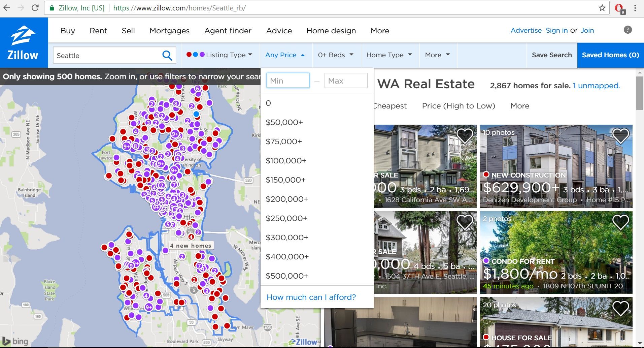Open the Home design menu
Screen dimensions: 644x348
tap(331, 31)
